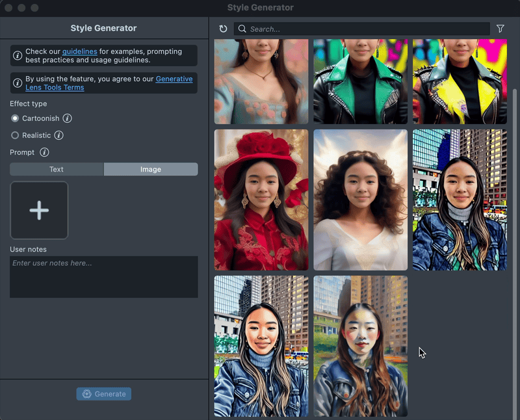Click info icon next to Realistic
520x420 pixels.
coord(58,135)
